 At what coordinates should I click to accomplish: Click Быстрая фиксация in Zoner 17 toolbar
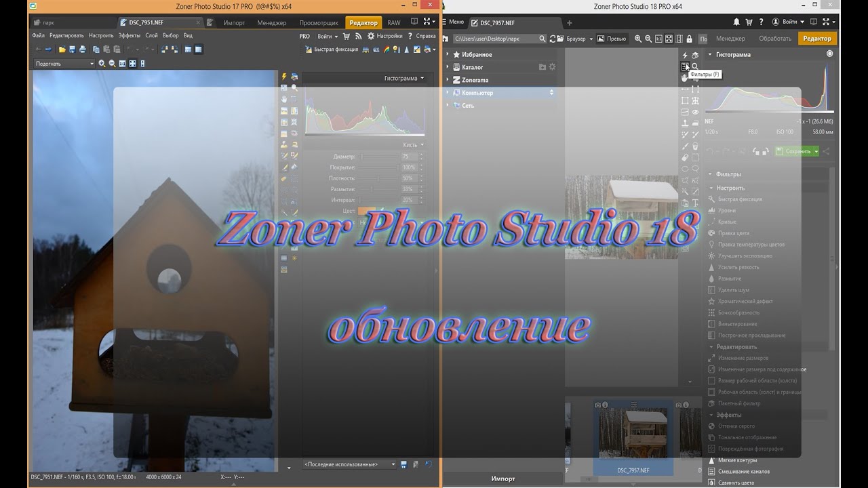(x=332, y=49)
